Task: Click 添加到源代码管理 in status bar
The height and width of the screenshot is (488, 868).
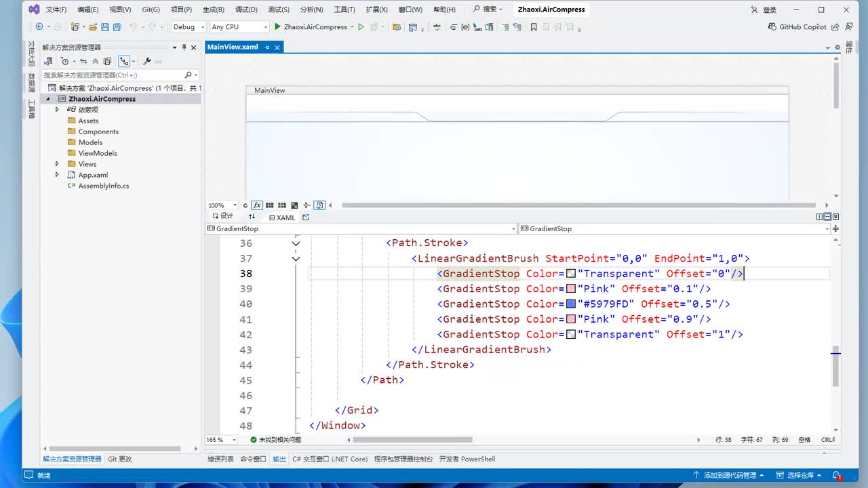Action: tap(728, 475)
